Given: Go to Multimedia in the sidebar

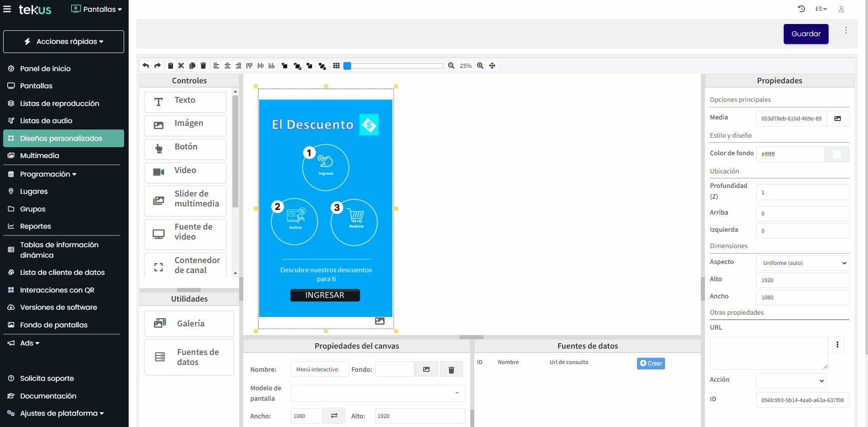Looking at the screenshot, I should coord(39,155).
